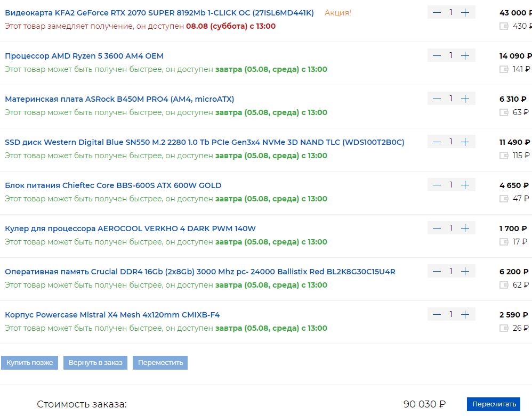
Task: Click the order total 90 030 ₽
Action: click(x=424, y=404)
